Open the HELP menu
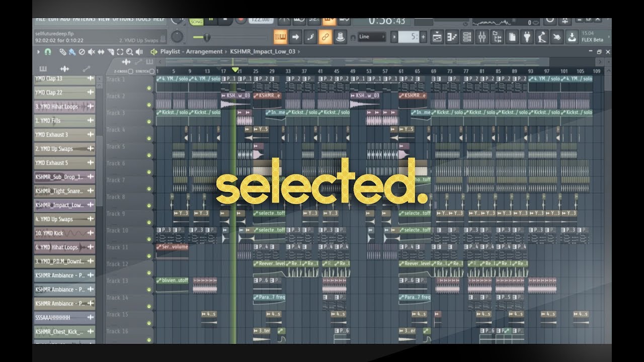644x362 pixels. (x=158, y=20)
